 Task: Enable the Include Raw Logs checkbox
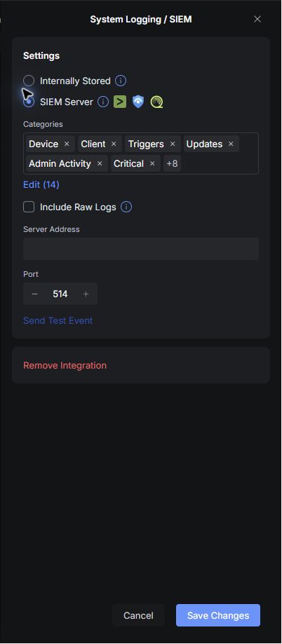[x=29, y=207]
